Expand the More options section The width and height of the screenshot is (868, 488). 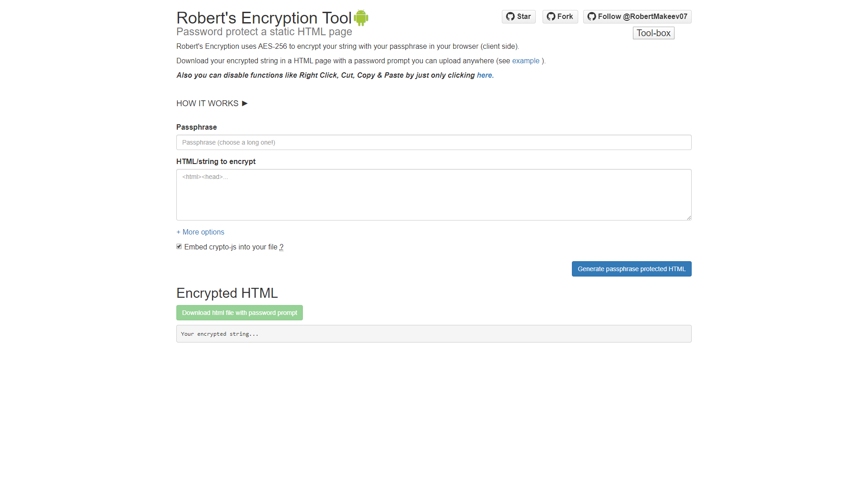pyautogui.click(x=200, y=232)
